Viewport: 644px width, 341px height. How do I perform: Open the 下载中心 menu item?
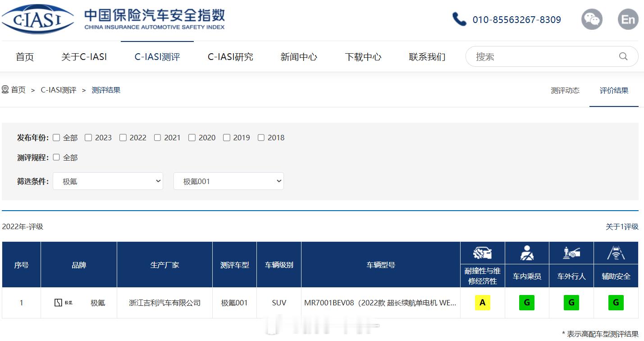[363, 57]
